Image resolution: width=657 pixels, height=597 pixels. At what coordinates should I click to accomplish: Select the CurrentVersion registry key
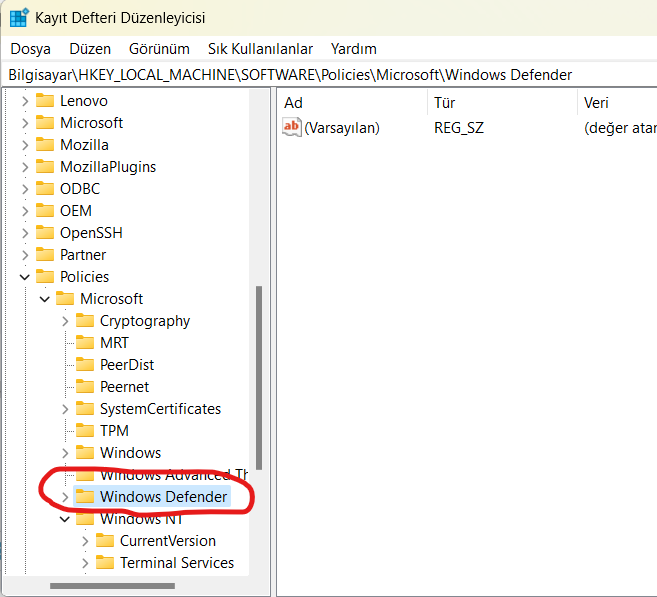[167, 540]
